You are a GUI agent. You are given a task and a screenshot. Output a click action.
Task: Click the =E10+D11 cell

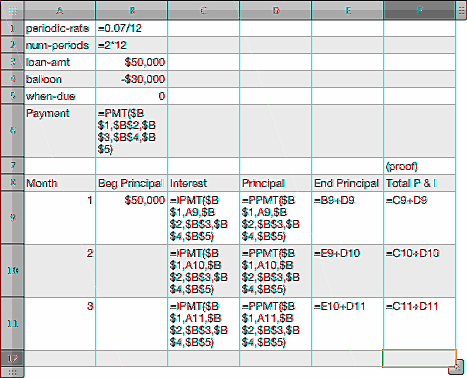tap(348, 324)
